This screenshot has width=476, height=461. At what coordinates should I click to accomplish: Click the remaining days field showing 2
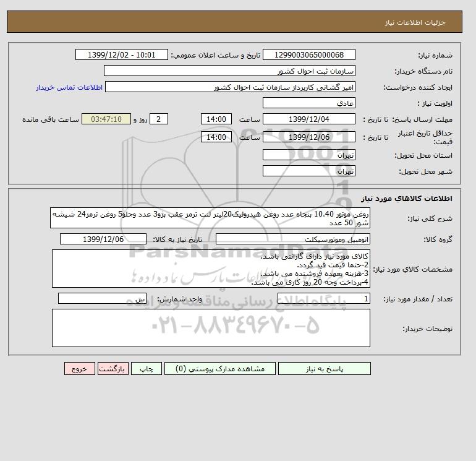tap(158, 119)
